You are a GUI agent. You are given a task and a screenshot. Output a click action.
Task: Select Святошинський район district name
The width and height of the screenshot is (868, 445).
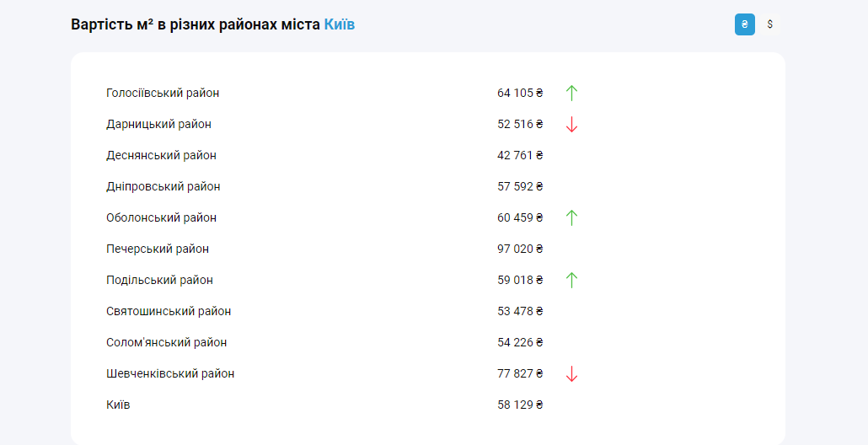pos(169,311)
